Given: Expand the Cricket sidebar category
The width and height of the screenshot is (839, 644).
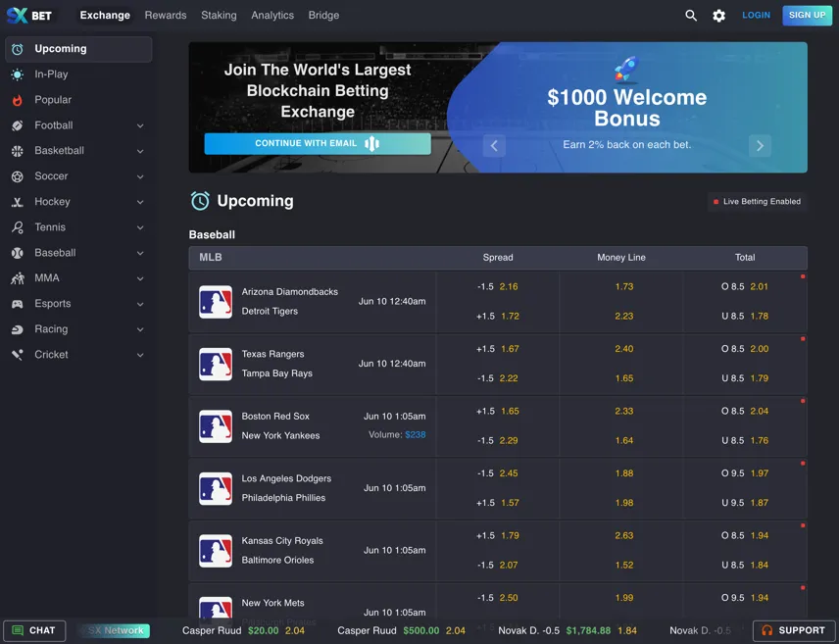Looking at the screenshot, I should click(x=140, y=355).
